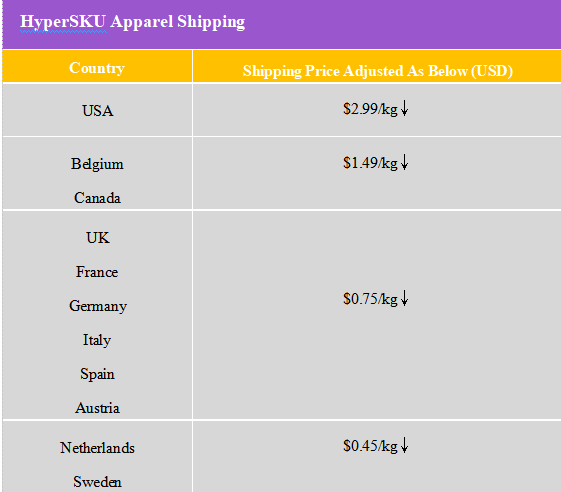Select the UK entry
This screenshot has width=561, height=492.
98,238
